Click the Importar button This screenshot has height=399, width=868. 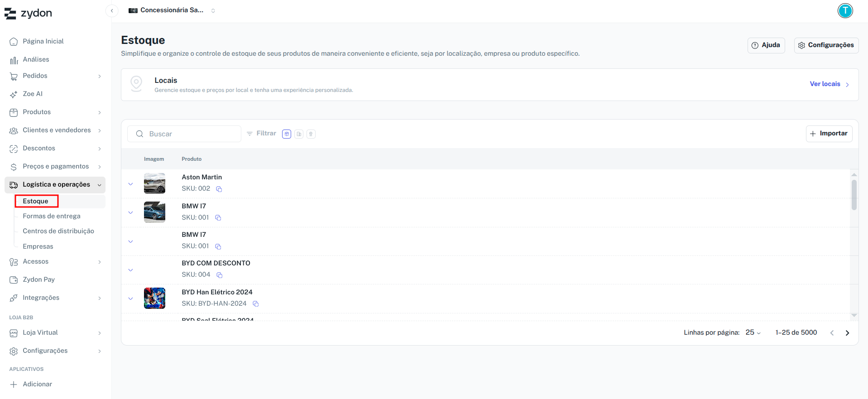tap(829, 134)
